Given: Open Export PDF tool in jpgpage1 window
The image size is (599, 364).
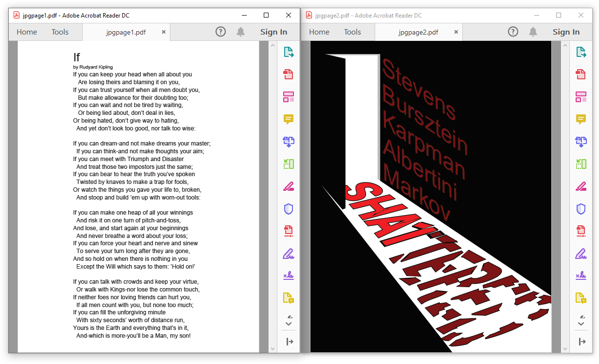Looking at the screenshot, I should pos(289,52).
